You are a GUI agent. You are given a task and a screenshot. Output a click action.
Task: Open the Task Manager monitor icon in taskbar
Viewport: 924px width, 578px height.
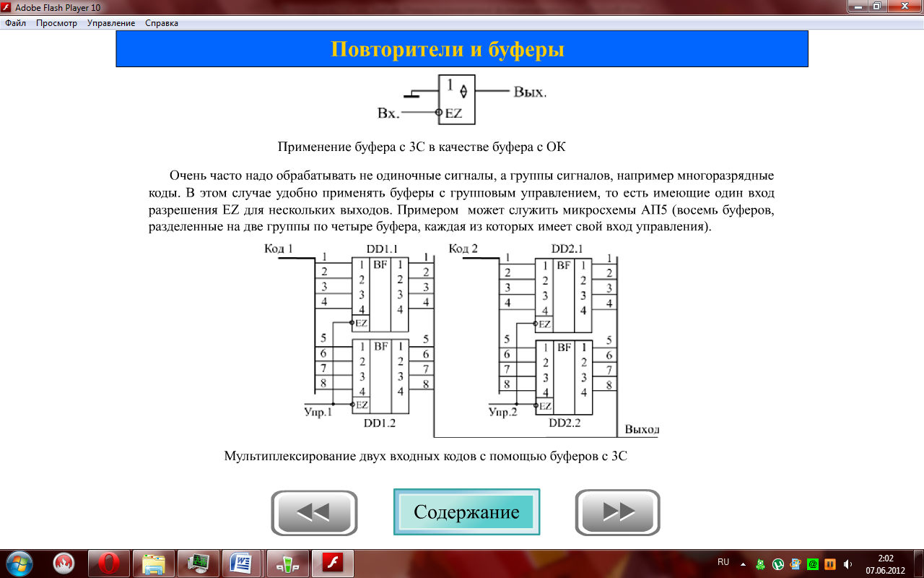(x=199, y=563)
